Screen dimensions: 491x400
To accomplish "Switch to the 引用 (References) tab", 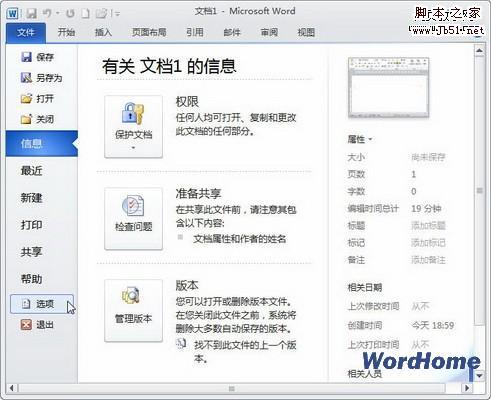I will (195, 32).
